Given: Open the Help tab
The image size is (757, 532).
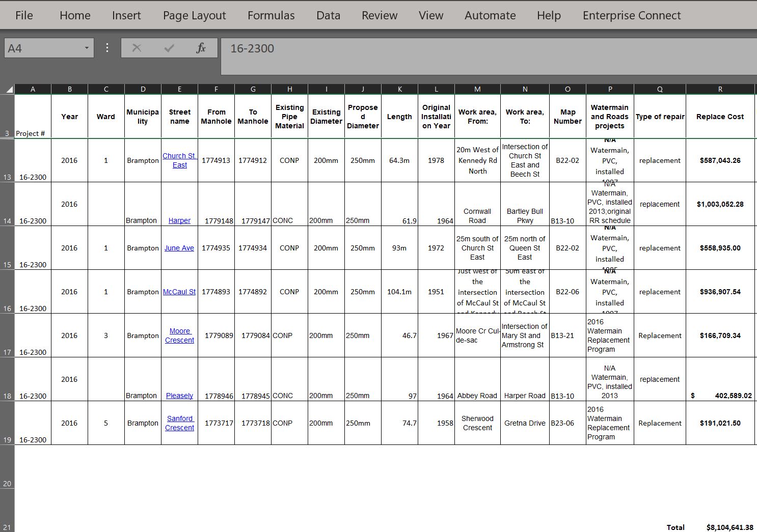Looking at the screenshot, I should tap(549, 15).
